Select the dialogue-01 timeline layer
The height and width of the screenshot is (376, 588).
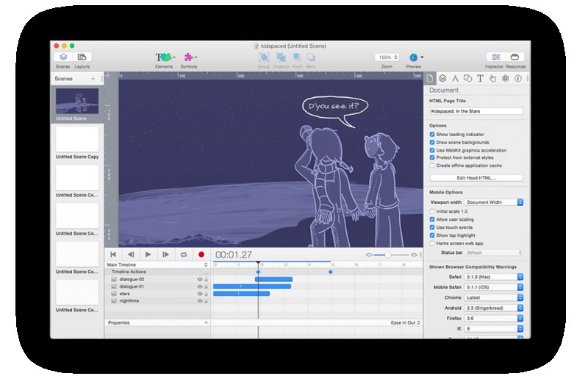(x=157, y=287)
